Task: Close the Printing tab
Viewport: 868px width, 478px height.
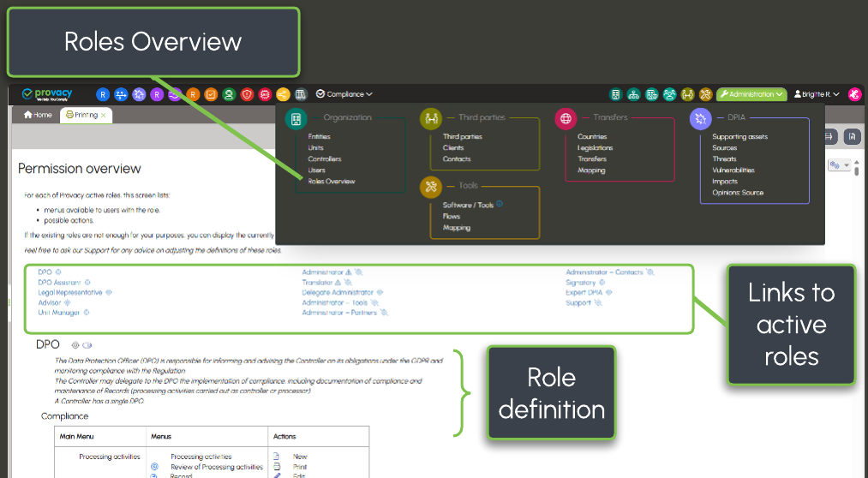Action: click(104, 115)
